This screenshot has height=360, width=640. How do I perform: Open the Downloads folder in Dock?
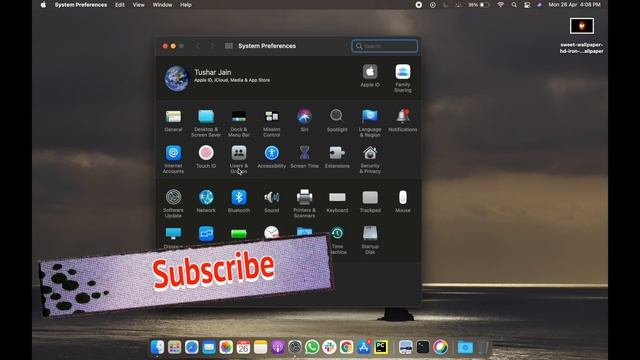pos(465,347)
